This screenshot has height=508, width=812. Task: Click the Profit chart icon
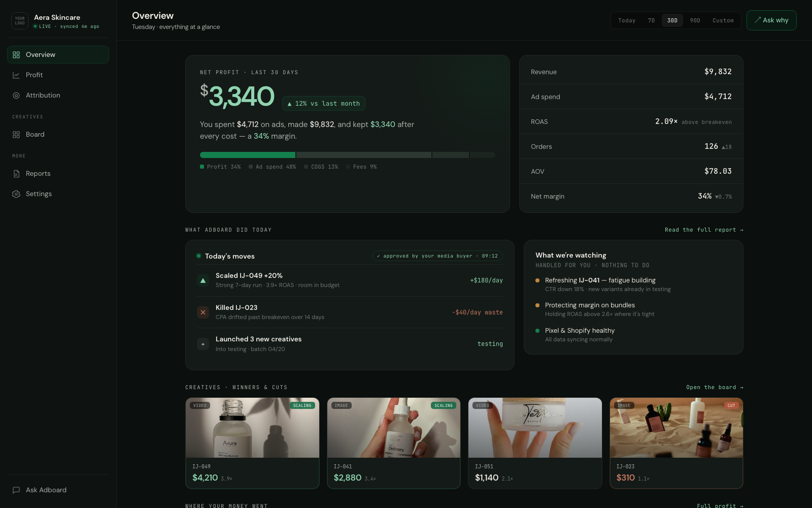(x=16, y=75)
